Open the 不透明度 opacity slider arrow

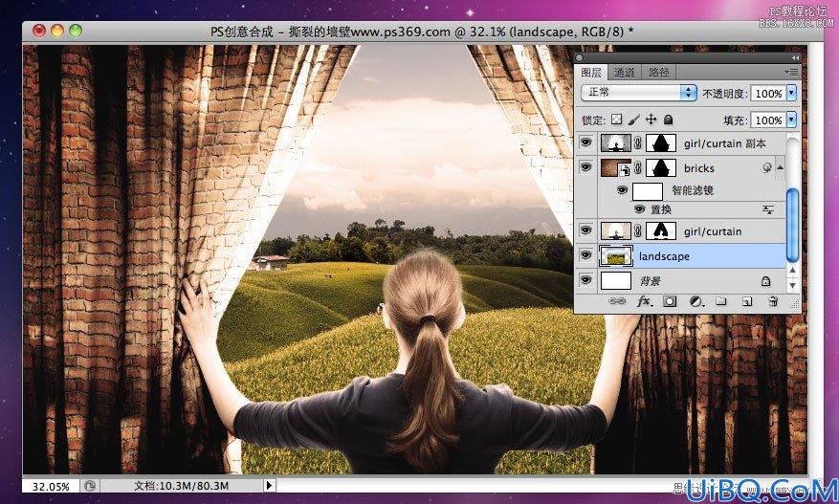[x=791, y=93]
